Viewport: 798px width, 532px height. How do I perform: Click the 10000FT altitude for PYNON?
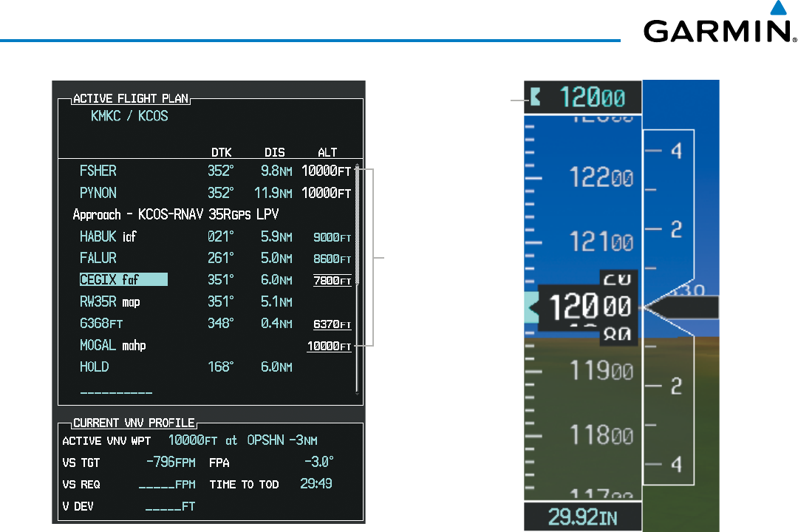pos(327,193)
